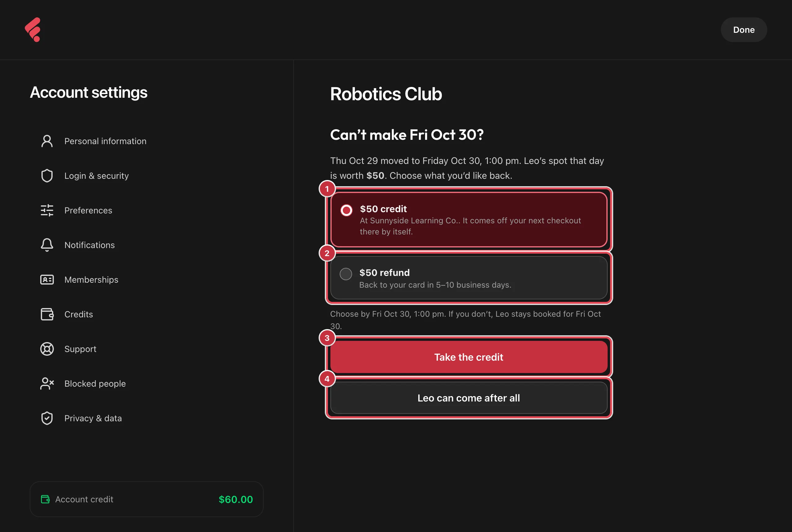Open the Memberships section
The width and height of the screenshot is (792, 532).
[x=147, y=280]
